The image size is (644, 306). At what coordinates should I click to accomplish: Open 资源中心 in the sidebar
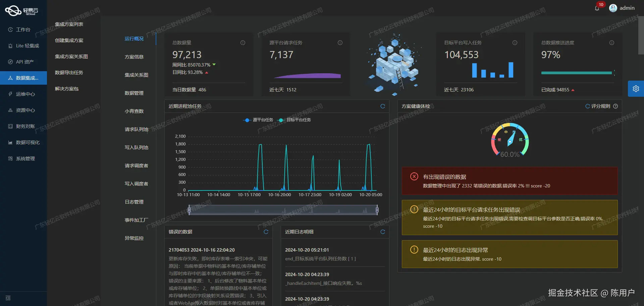pyautogui.click(x=23, y=110)
